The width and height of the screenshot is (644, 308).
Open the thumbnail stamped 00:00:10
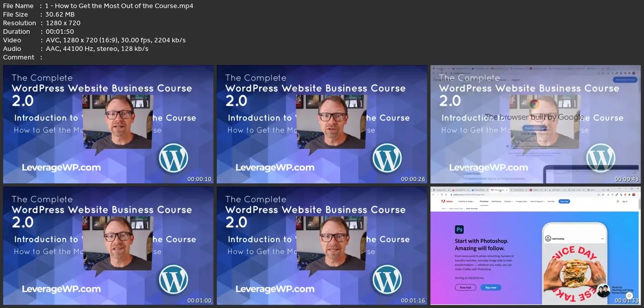coord(108,124)
